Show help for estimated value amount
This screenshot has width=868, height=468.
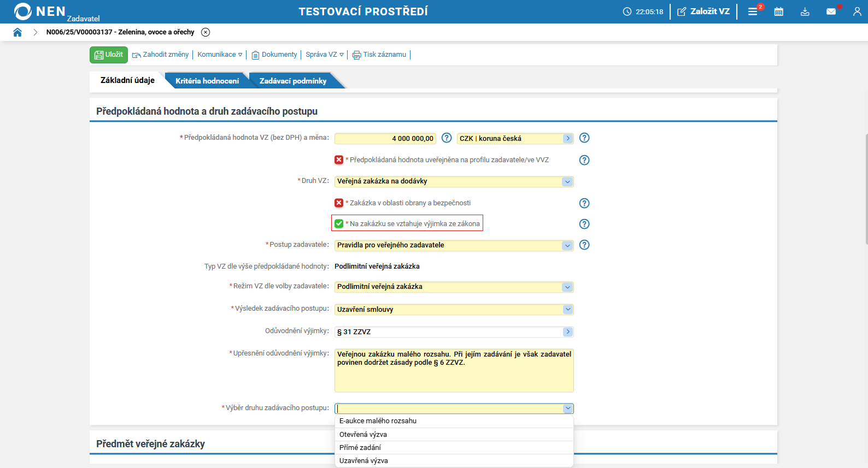pos(447,138)
